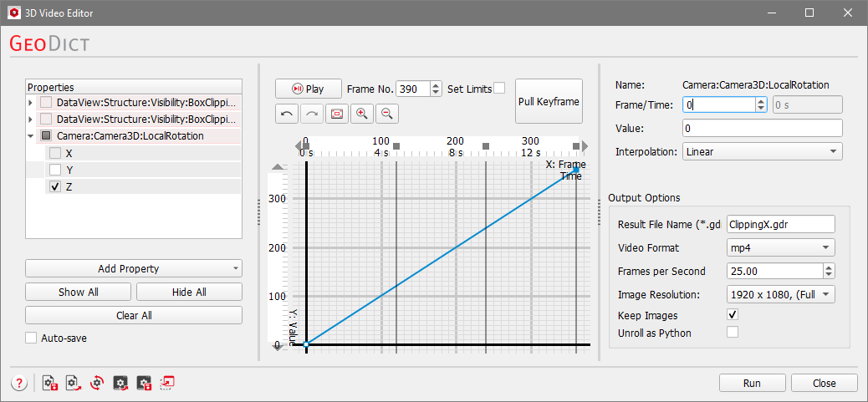This screenshot has height=402, width=868.
Task: Click the dark window load macro icon
Action: pos(120,383)
